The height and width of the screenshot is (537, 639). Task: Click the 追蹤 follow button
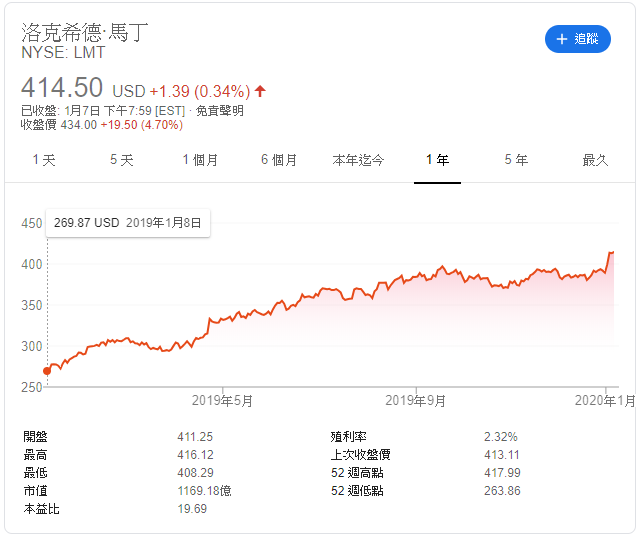(577, 39)
